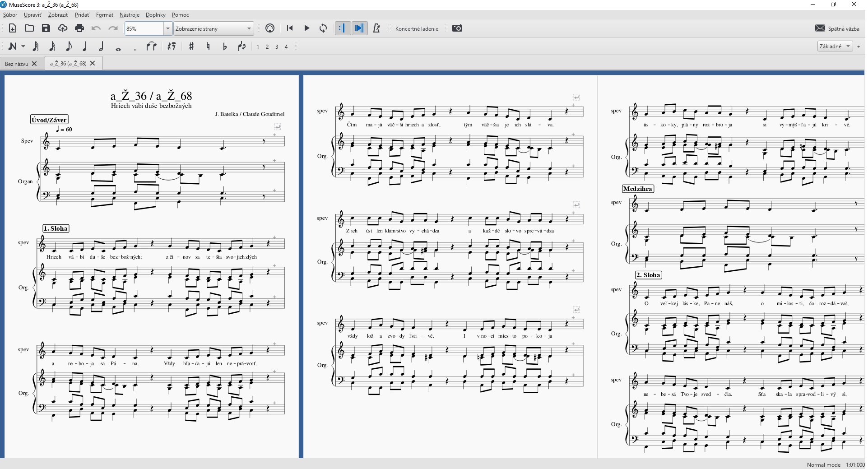Select 32nd note duration
Screen dimensions: 868x469
coord(36,46)
